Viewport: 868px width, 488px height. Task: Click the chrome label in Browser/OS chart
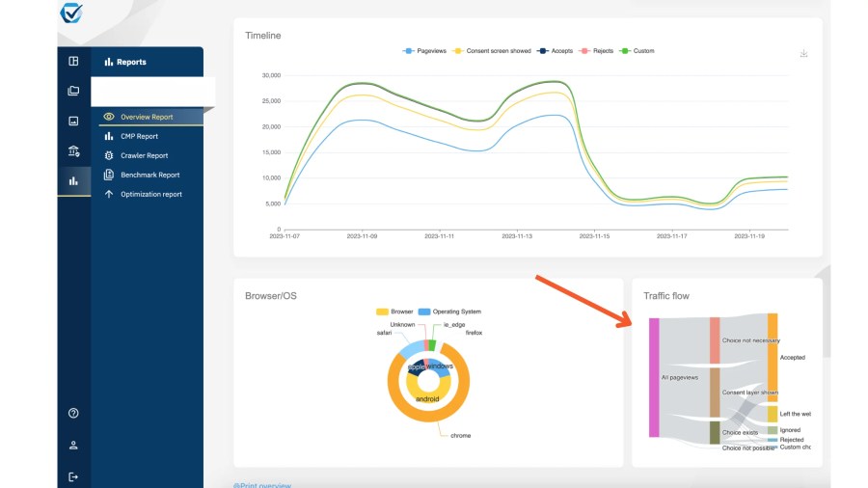coord(461,435)
